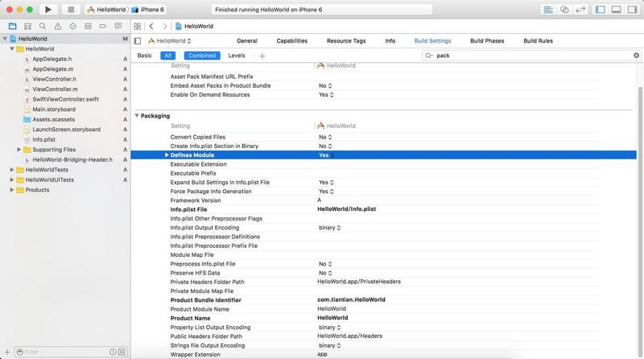Select the Product Bundle Identifier value
Image resolution: width=644 pixels, height=359 pixels.
(x=351, y=300)
